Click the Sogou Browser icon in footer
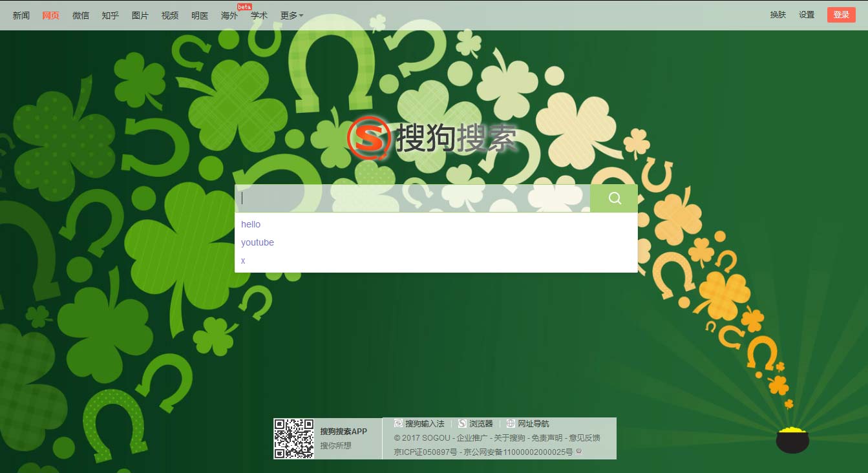The image size is (868, 473). click(x=462, y=424)
